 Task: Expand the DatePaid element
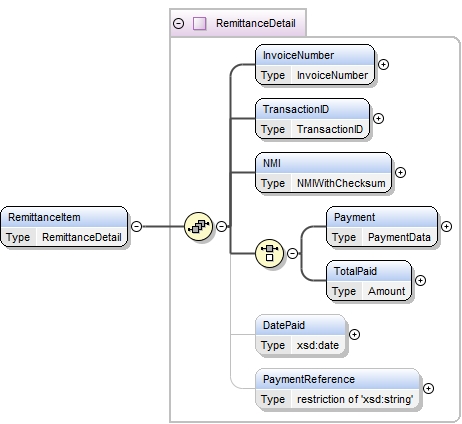(x=354, y=334)
